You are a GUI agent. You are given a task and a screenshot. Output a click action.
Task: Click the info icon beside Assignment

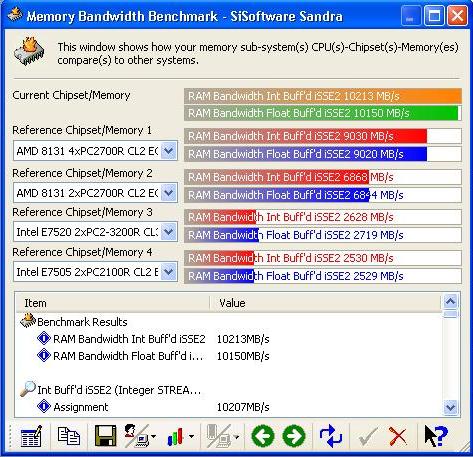click(44, 406)
